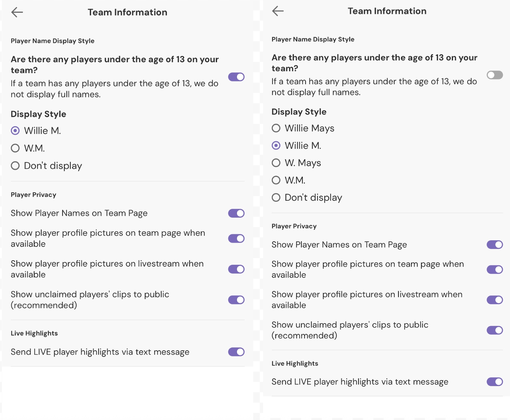
Task: Click the Player Privacy section heading
Action: pos(33,195)
